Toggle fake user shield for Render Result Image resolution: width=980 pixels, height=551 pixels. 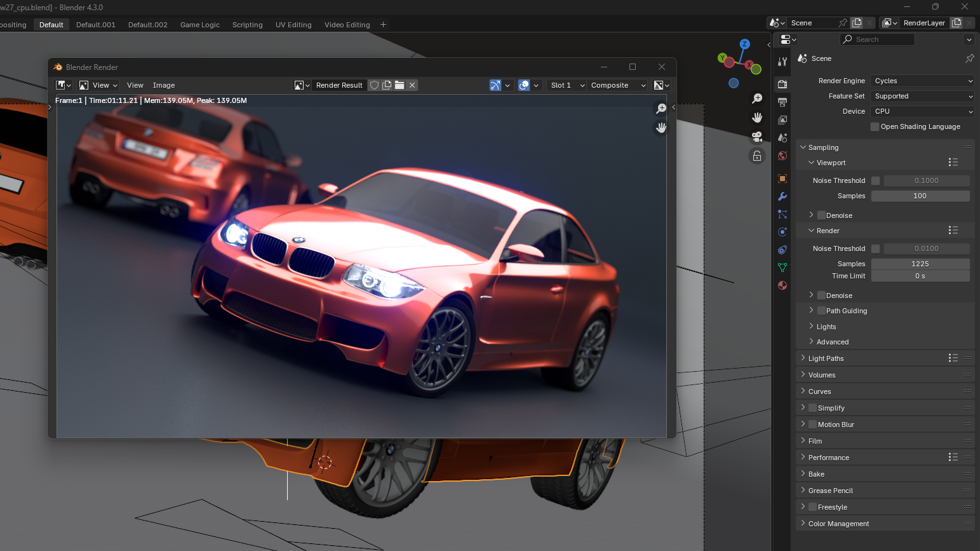(375, 85)
